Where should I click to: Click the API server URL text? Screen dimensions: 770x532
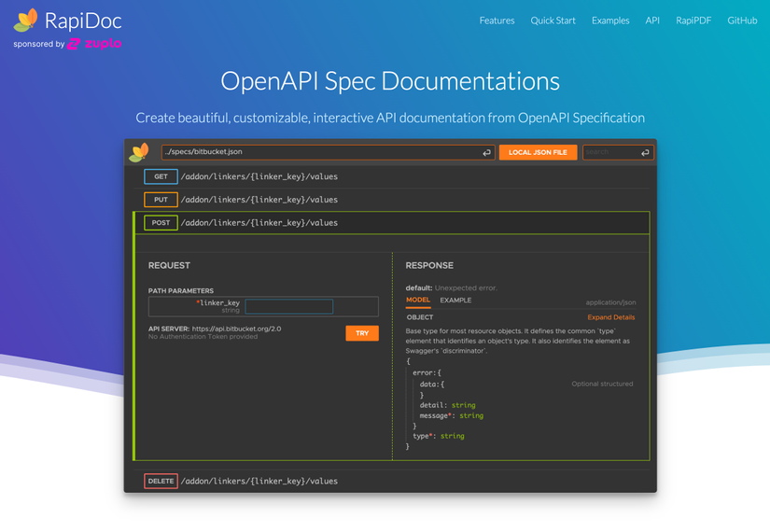pos(236,329)
